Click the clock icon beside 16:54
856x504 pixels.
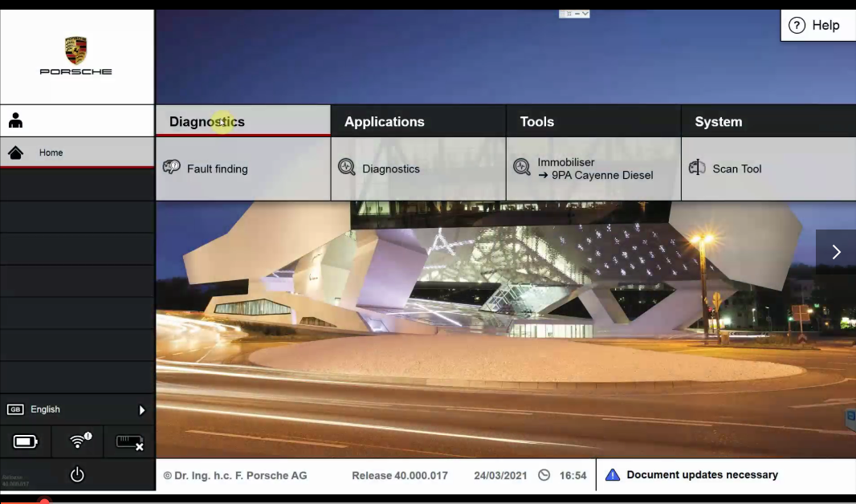pyautogui.click(x=544, y=475)
